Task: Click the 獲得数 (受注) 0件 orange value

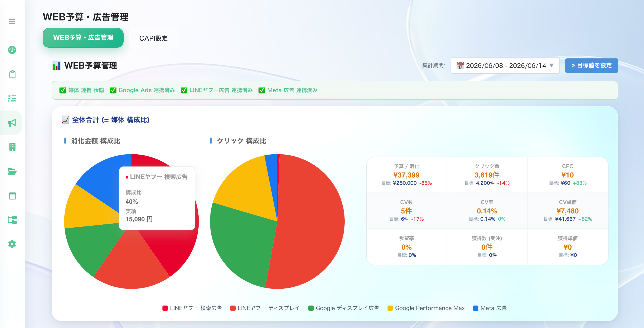Action: pyautogui.click(x=487, y=247)
